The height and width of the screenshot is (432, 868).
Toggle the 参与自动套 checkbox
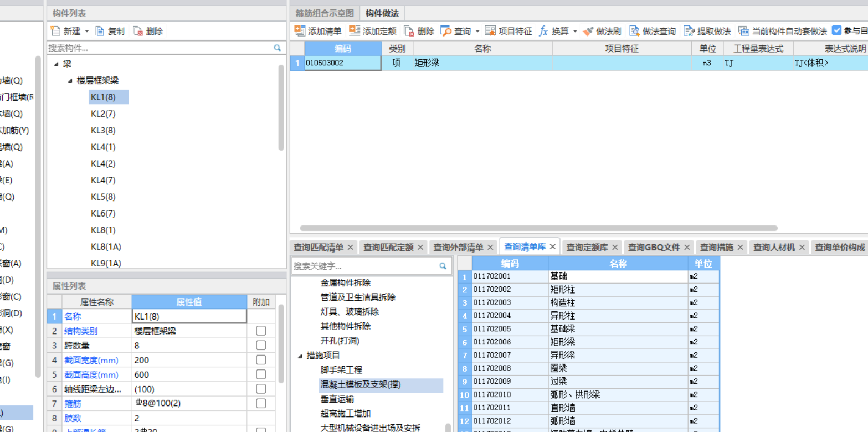(837, 31)
